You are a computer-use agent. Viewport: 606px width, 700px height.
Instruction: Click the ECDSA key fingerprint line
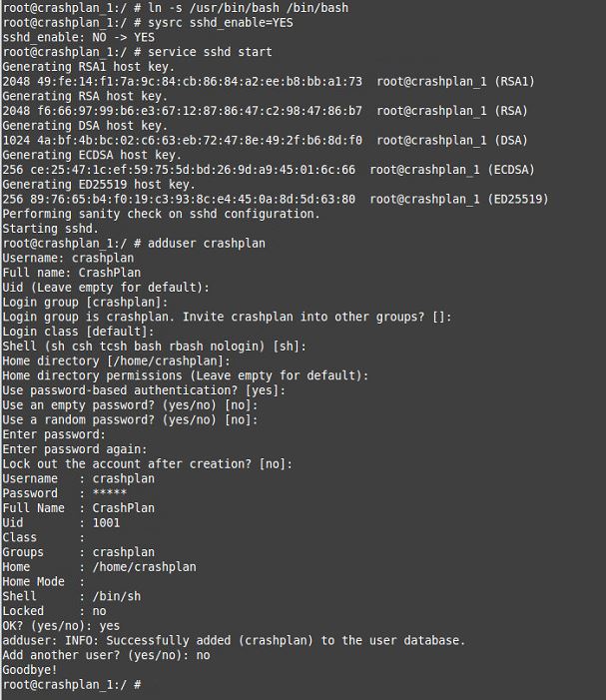[x=269, y=170]
